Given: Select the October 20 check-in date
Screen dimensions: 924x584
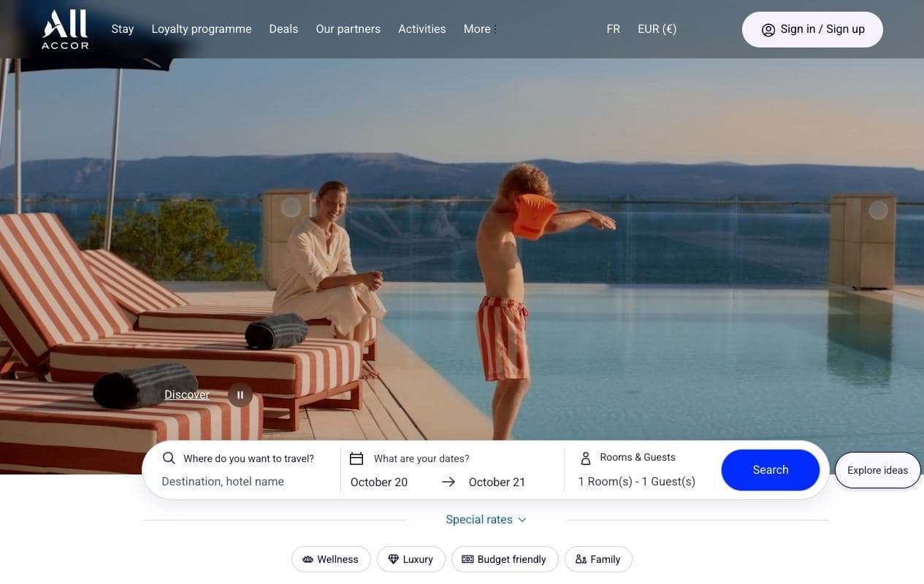Looking at the screenshot, I should [x=379, y=482].
